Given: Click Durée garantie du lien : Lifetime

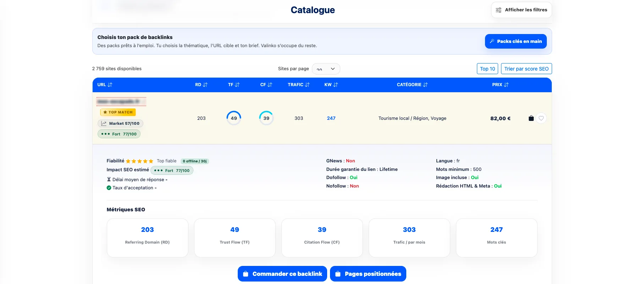Looking at the screenshot, I should pos(362,169).
